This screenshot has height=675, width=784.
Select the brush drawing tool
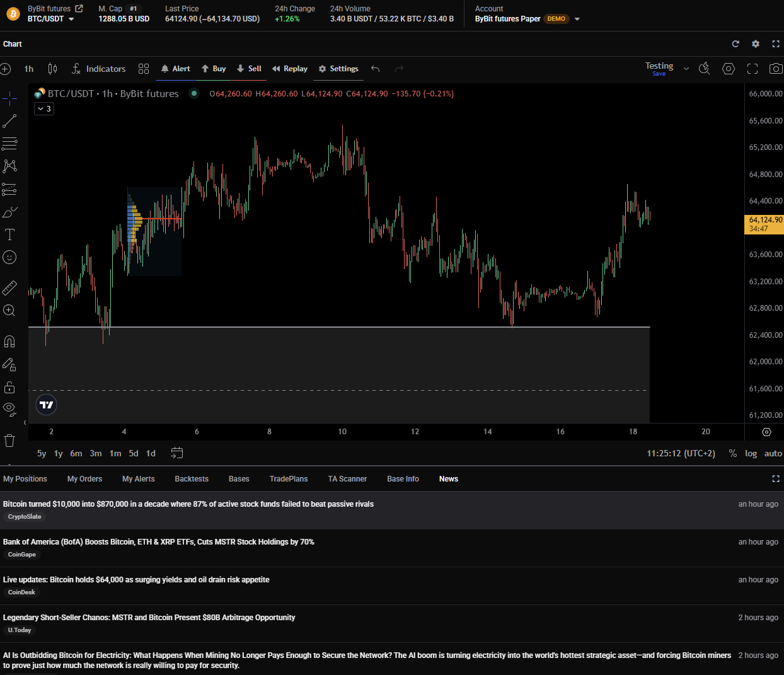pos(9,212)
